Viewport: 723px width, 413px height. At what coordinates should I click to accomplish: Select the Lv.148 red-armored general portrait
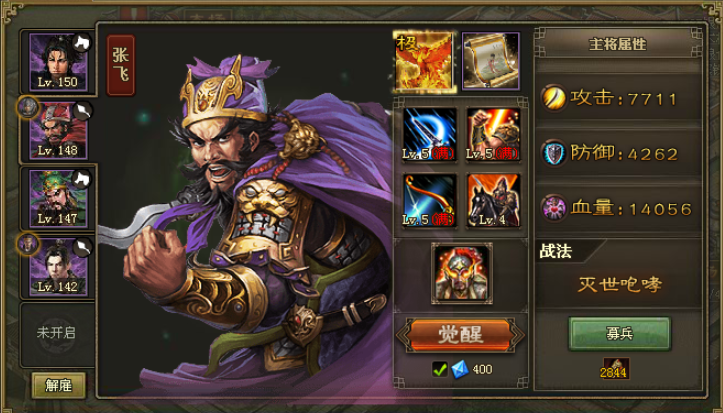(58, 130)
